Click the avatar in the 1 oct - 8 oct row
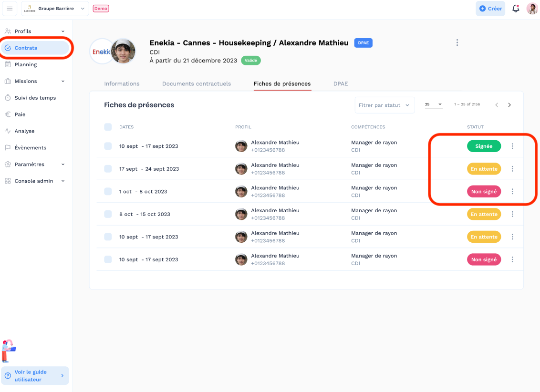540x392 pixels. [x=241, y=192]
